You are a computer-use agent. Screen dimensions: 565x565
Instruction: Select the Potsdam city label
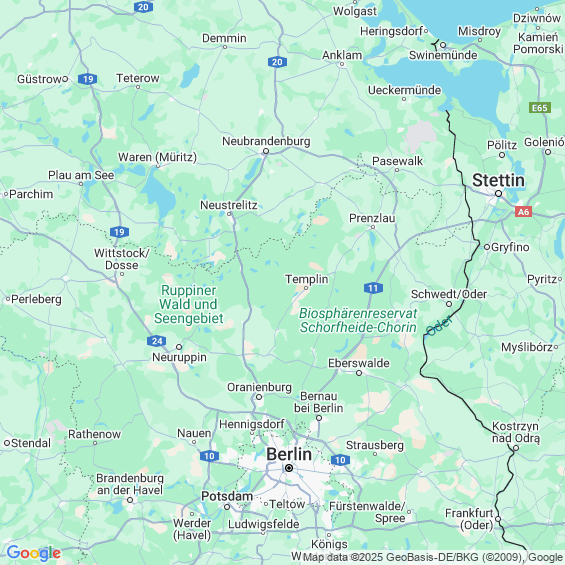(x=227, y=496)
